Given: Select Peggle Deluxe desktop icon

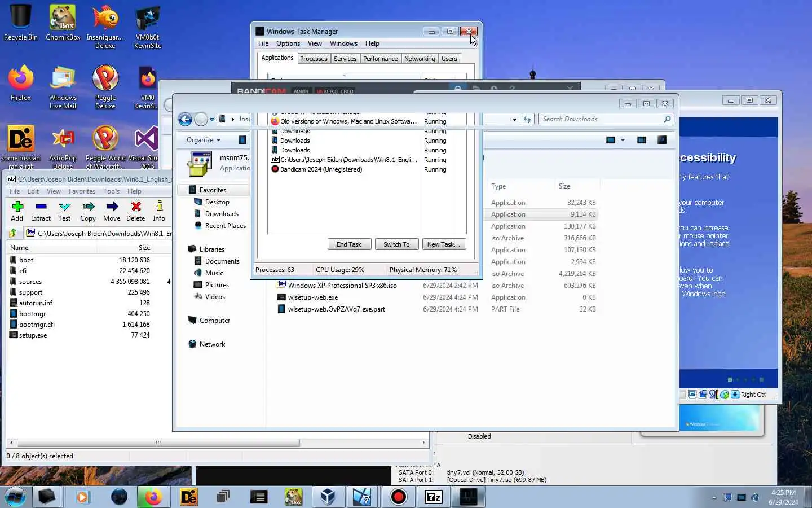Looking at the screenshot, I should click(105, 87).
